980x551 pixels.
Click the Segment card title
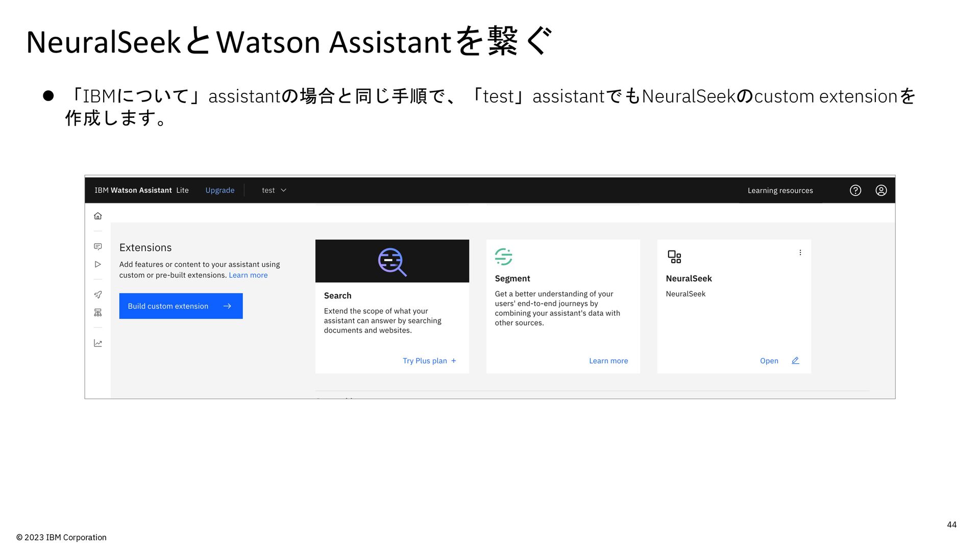tap(512, 279)
